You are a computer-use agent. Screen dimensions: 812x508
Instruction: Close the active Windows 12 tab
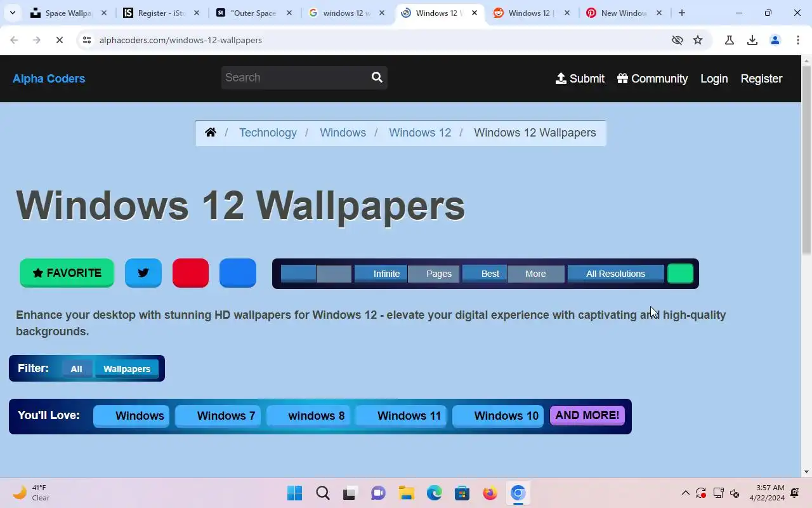[x=474, y=13]
